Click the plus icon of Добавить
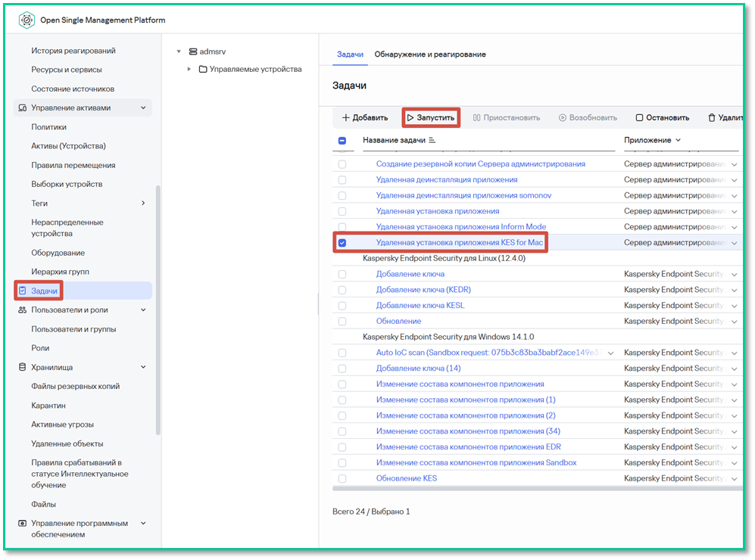Viewport: 755px width, 560px height. pyautogui.click(x=346, y=118)
